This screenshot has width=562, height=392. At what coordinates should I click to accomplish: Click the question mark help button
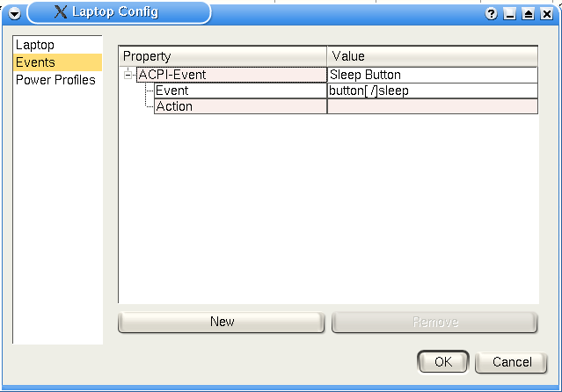coord(491,14)
